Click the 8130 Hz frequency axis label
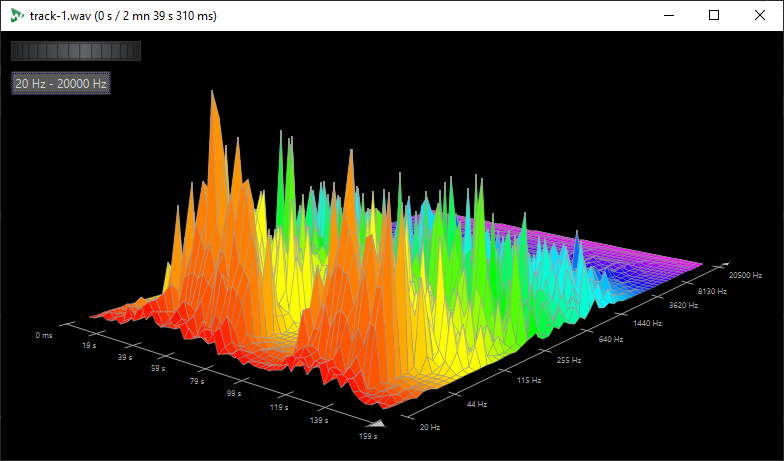This screenshot has width=784, height=461. pyautogui.click(x=711, y=290)
